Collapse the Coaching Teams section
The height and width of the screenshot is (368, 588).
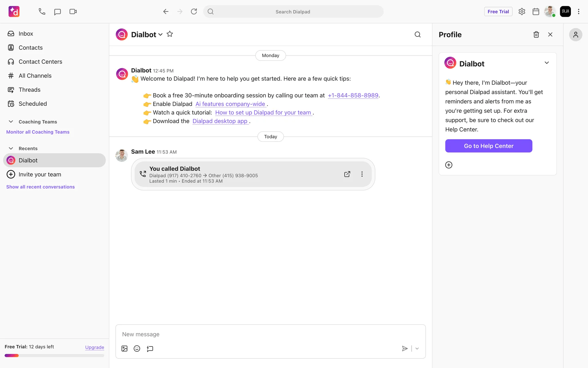point(11,122)
